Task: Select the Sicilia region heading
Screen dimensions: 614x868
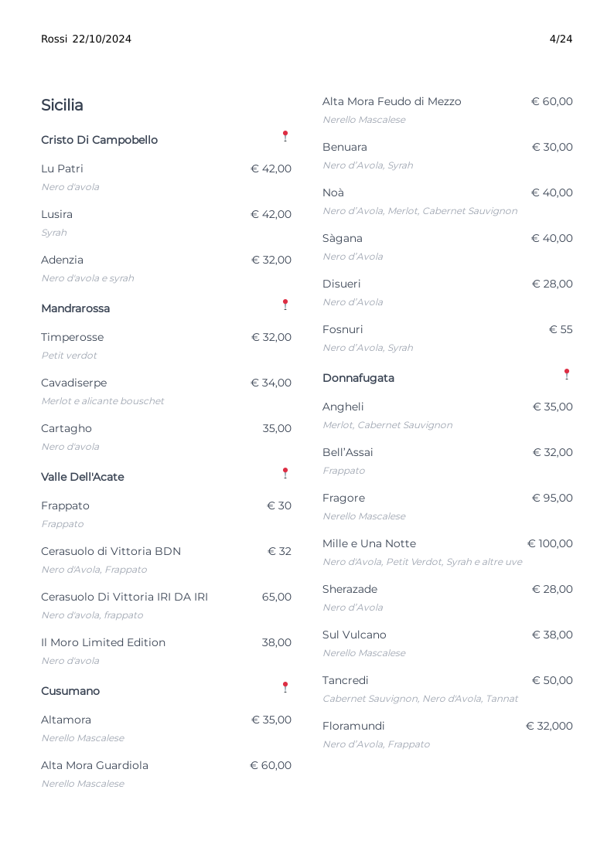Action: tap(62, 105)
